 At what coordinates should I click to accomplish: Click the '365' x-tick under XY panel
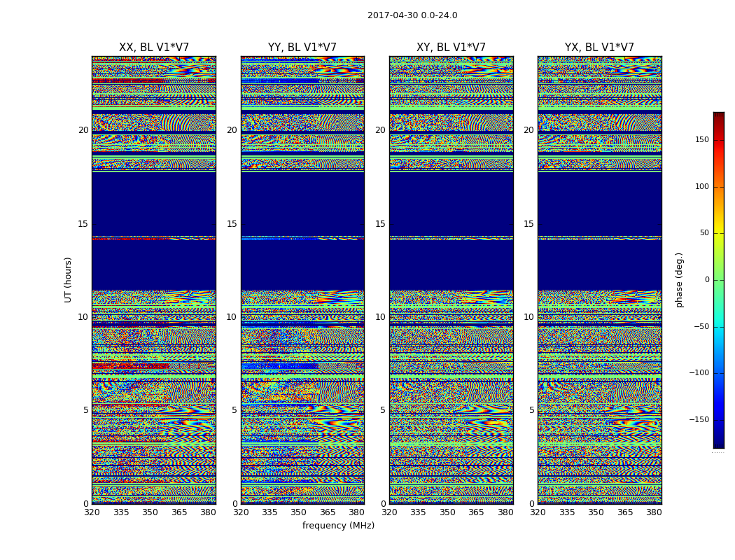(x=476, y=512)
